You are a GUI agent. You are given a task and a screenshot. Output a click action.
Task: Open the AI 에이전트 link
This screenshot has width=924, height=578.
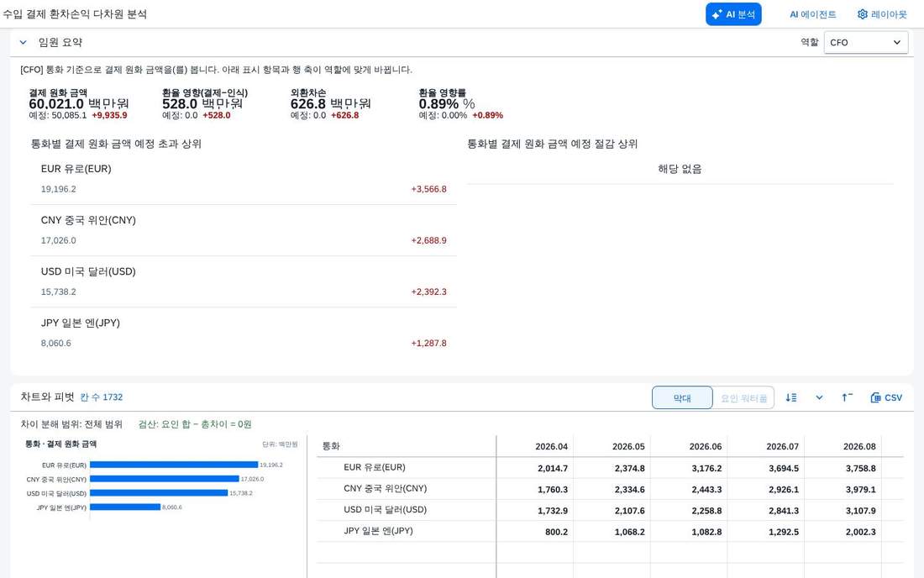[812, 14]
